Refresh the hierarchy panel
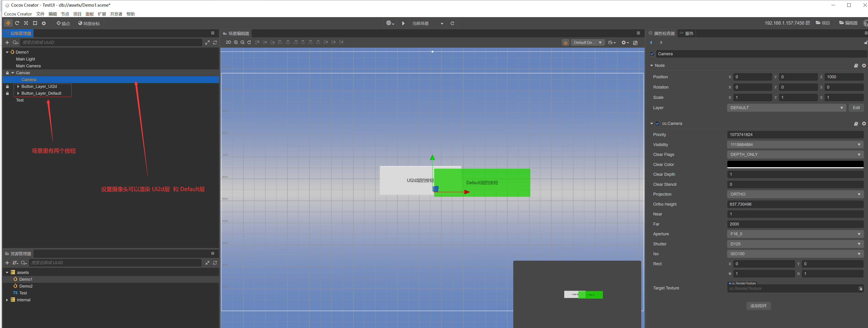This screenshot has width=868, height=328. 215,42
